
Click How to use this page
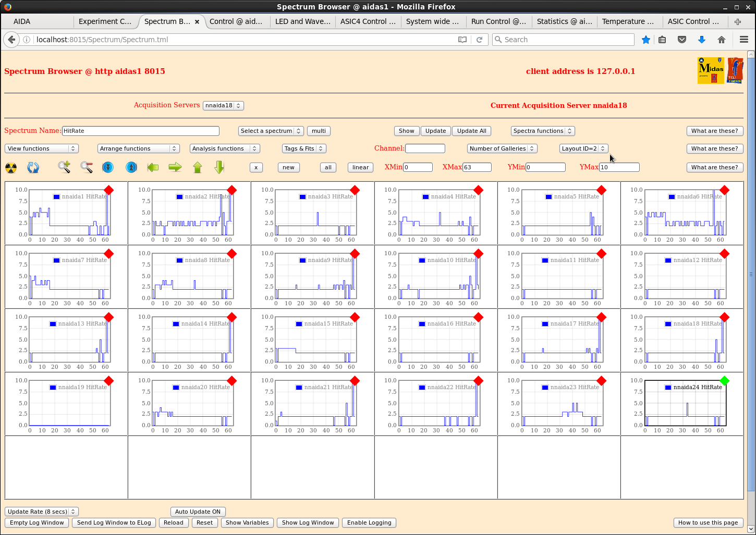pos(709,522)
